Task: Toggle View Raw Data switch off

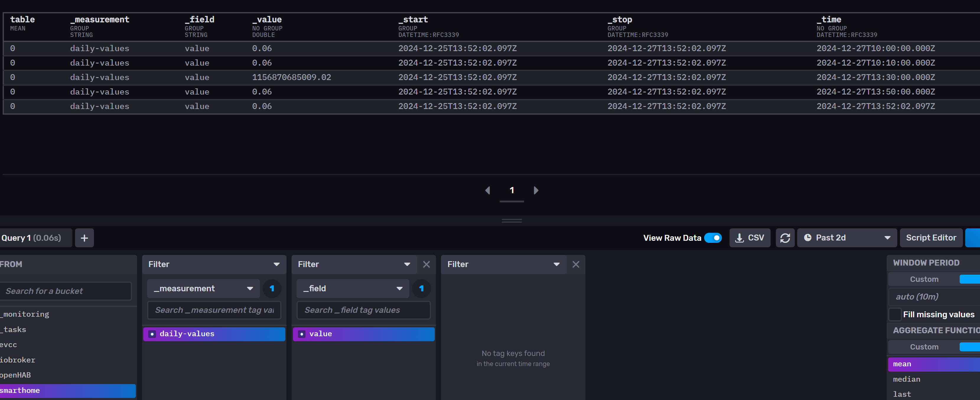Action: click(x=713, y=238)
